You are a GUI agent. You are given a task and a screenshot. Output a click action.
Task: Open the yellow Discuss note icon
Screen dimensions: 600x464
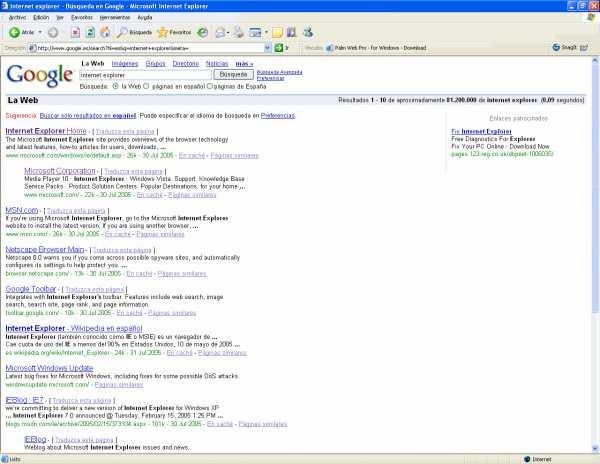277,33
